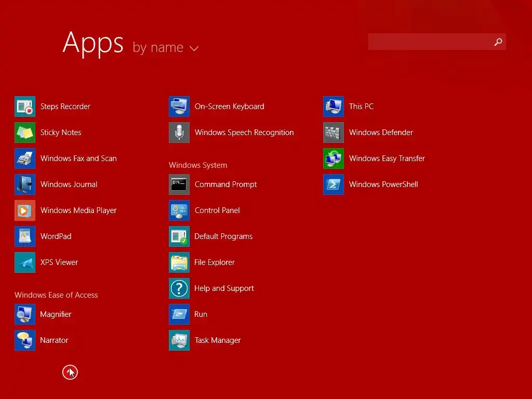Click the 'Magnifier' label
Screen dimensions: 532x399
[56, 314]
